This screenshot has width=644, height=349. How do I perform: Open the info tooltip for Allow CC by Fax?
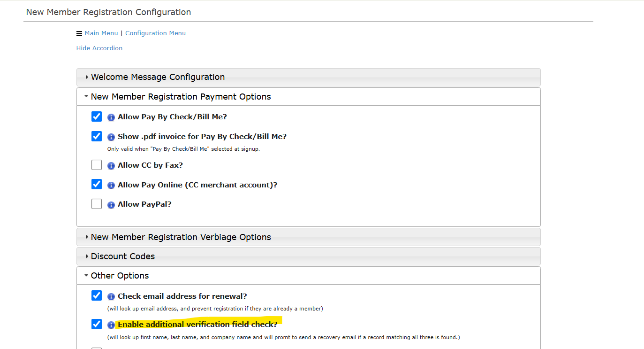[x=111, y=165]
